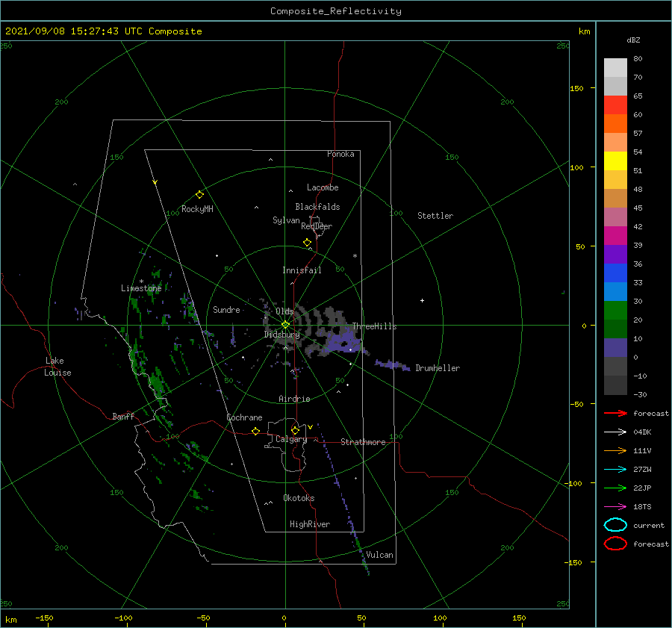Click the Ponoka label
Image resolution: width=672 pixels, height=628 pixels.
coord(340,154)
